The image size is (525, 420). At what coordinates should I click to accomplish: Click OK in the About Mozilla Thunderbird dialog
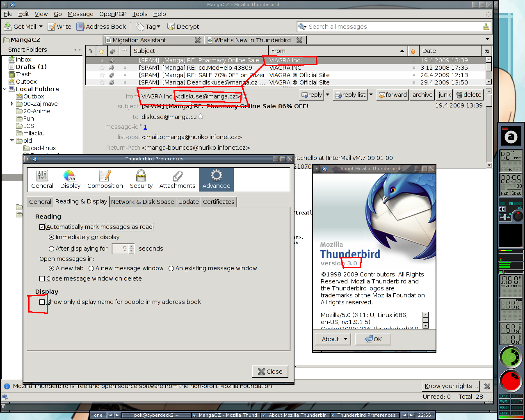point(373,339)
